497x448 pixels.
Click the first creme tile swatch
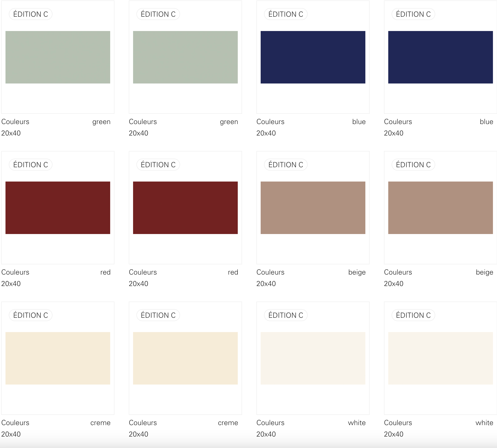point(57,358)
